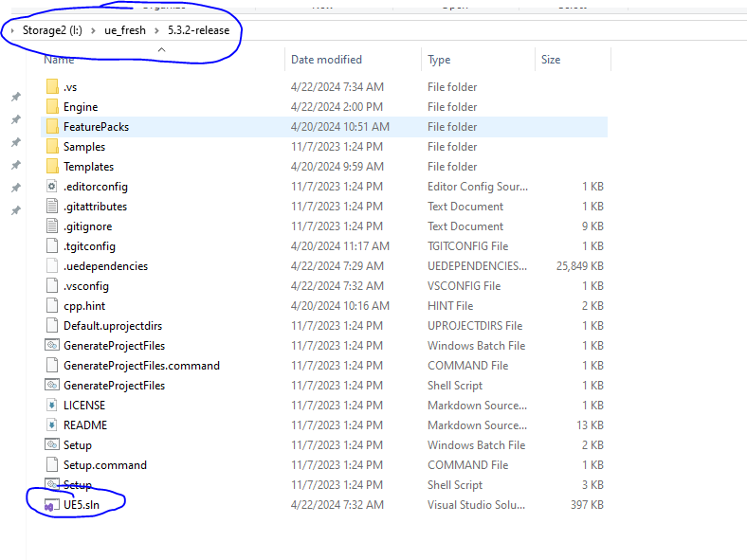Sort by Date modified column header
747x560 pixels.
pyautogui.click(x=326, y=60)
